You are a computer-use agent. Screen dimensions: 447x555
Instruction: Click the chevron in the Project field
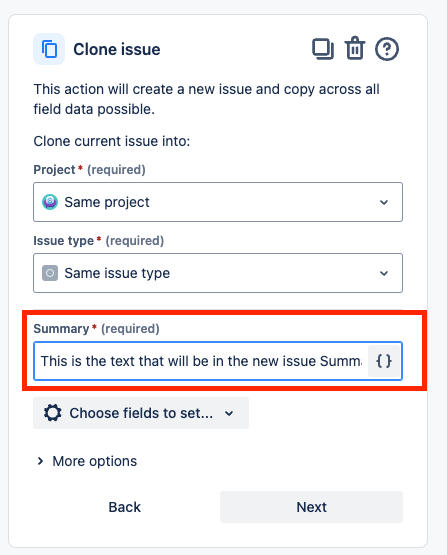click(384, 202)
